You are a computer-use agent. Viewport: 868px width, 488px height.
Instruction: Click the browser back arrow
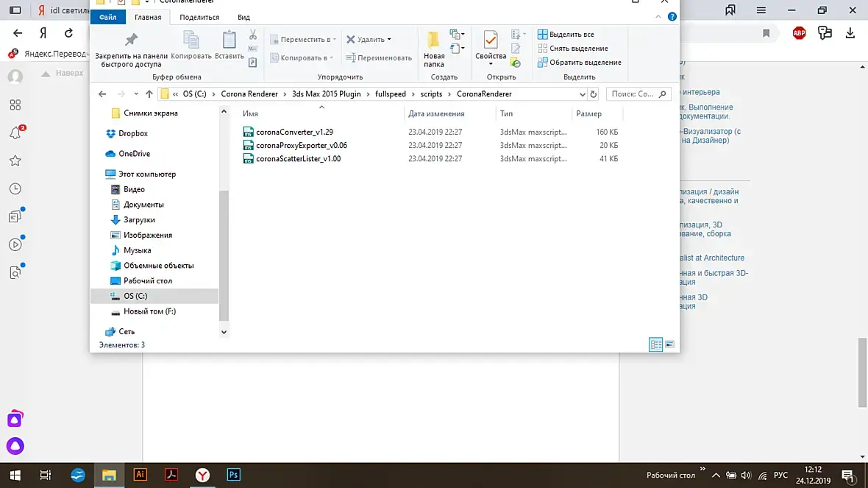[x=18, y=33]
